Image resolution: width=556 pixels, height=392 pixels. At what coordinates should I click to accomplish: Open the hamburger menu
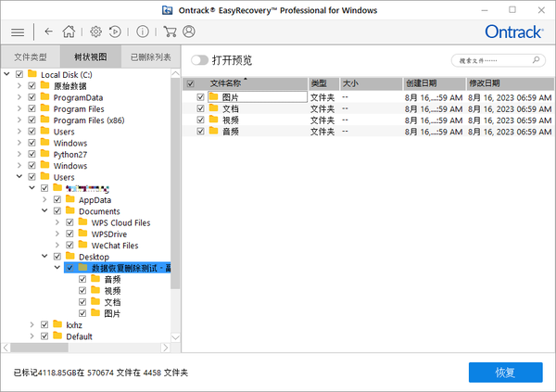click(18, 32)
